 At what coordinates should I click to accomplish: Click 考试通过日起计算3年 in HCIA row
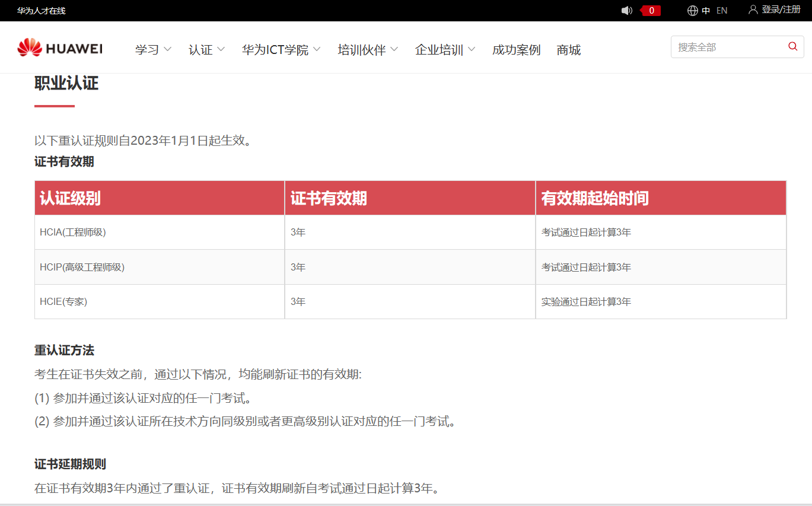click(x=586, y=233)
